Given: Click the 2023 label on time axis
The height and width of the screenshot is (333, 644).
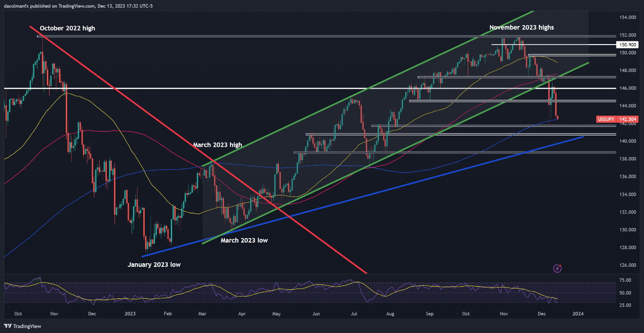Looking at the screenshot, I should (130, 314).
